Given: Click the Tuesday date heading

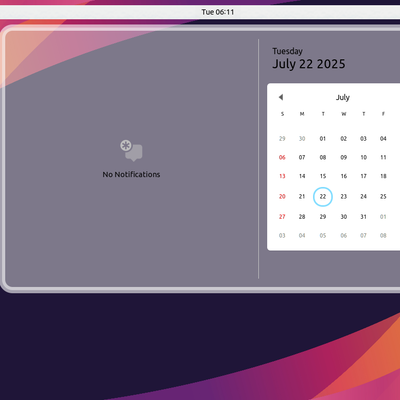Looking at the screenshot, I should 287,51.
